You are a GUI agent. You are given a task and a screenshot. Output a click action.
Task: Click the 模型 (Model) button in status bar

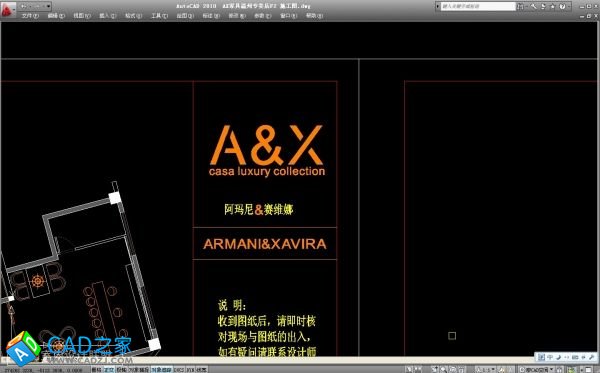coord(409,370)
